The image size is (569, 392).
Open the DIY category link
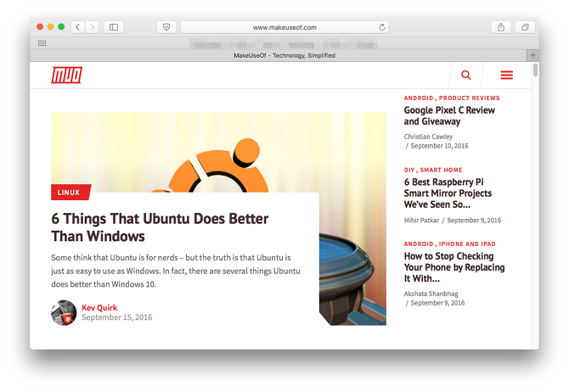(x=409, y=170)
